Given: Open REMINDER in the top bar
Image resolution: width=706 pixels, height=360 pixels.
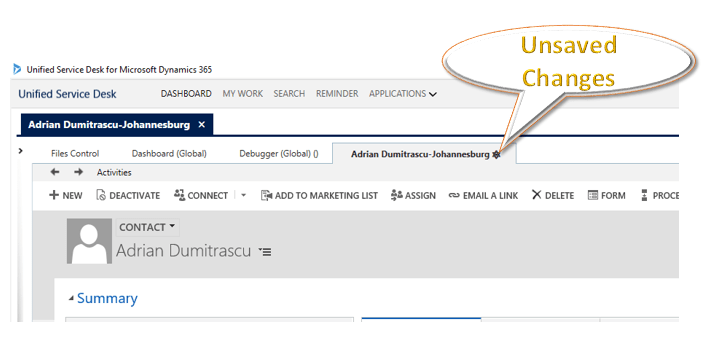Looking at the screenshot, I should click(x=337, y=94).
